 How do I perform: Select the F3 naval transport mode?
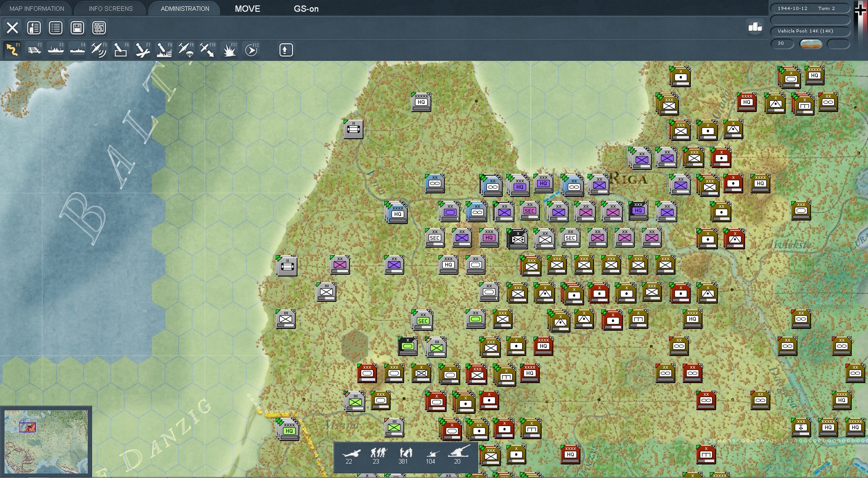56,50
